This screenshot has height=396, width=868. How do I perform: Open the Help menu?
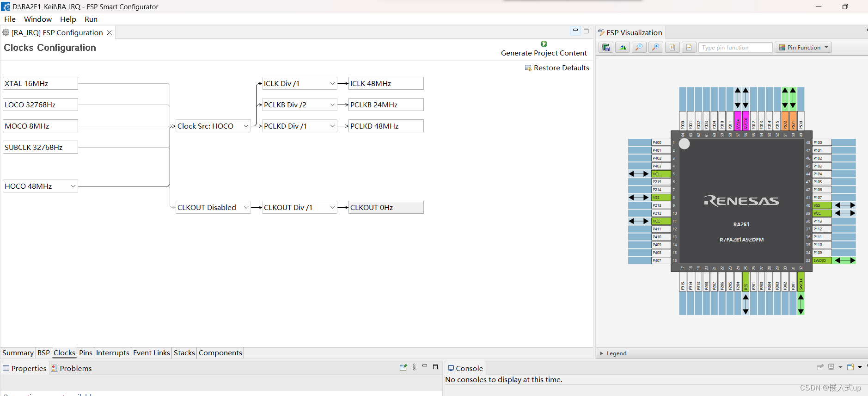(x=68, y=19)
